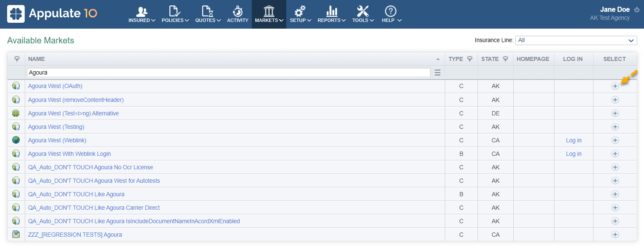Click market icon beside Agoura West (Testing)
The height and width of the screenshot is (251, 644).
pyautogui.click(x=16, y=127)
